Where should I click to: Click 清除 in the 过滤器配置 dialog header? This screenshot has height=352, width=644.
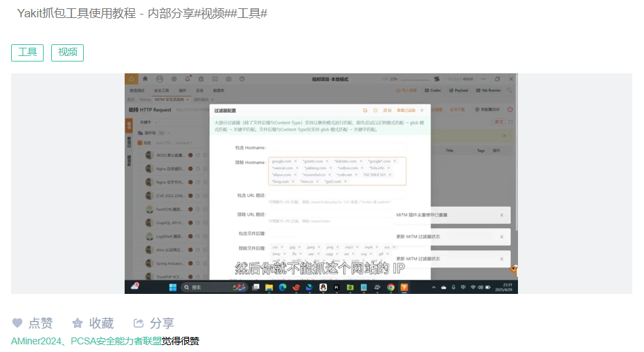pos(387,111)
